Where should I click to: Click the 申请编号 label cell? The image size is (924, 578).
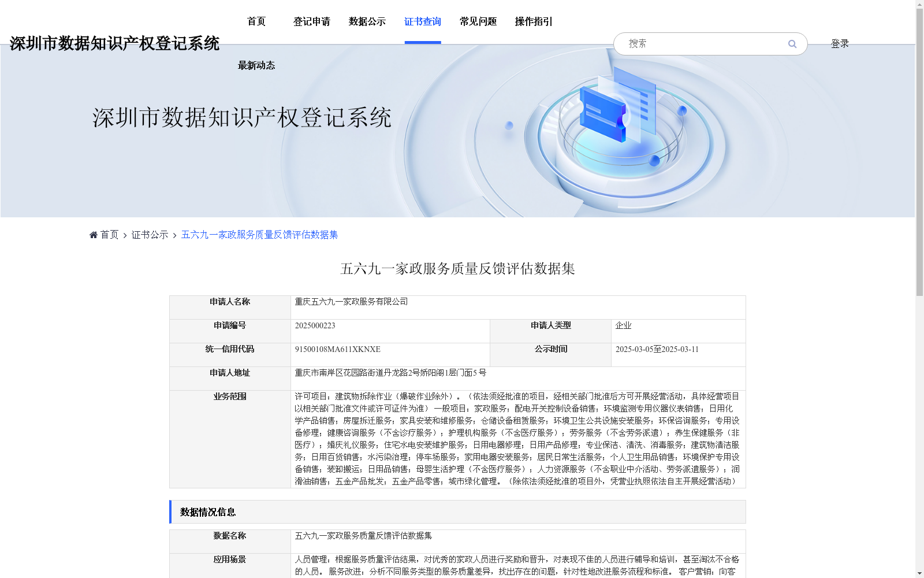coord(230,331)
